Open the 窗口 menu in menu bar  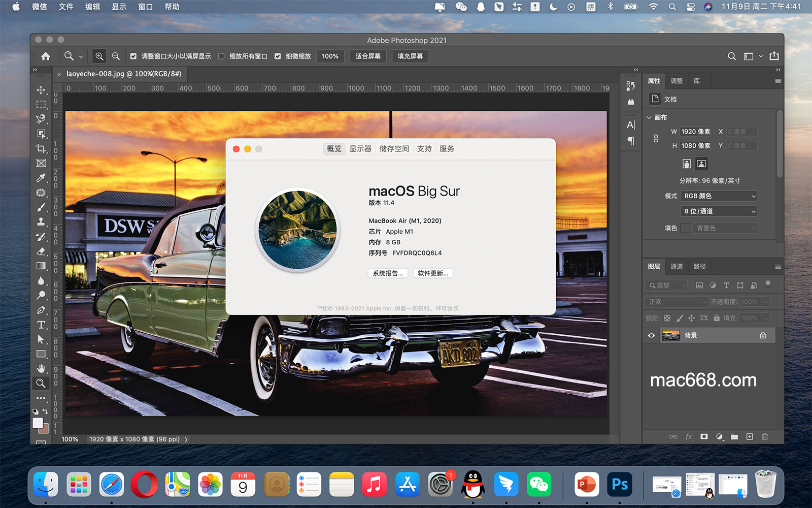(146, 7)
